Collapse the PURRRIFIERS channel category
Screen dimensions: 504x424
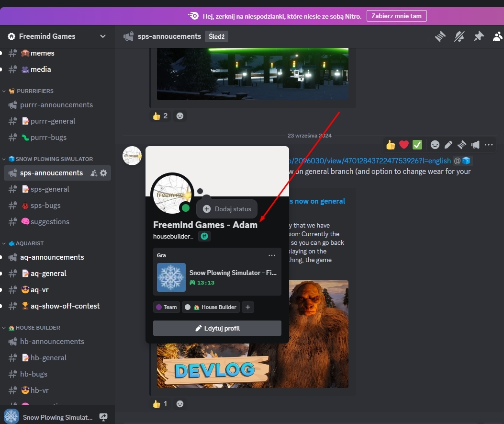[x=32, y=91]
